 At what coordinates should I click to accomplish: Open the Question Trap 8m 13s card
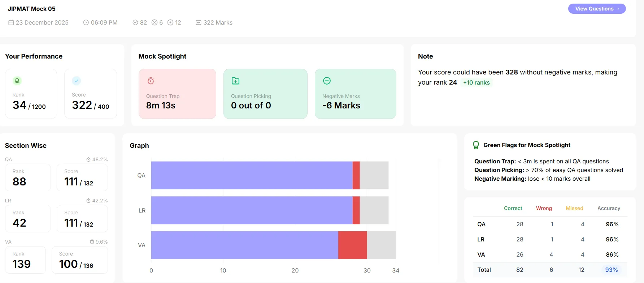[177, 94]
